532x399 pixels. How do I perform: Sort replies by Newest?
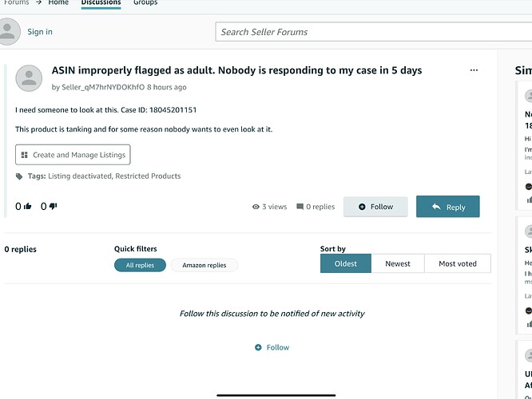pyautogui.click(x=398, y=263)
